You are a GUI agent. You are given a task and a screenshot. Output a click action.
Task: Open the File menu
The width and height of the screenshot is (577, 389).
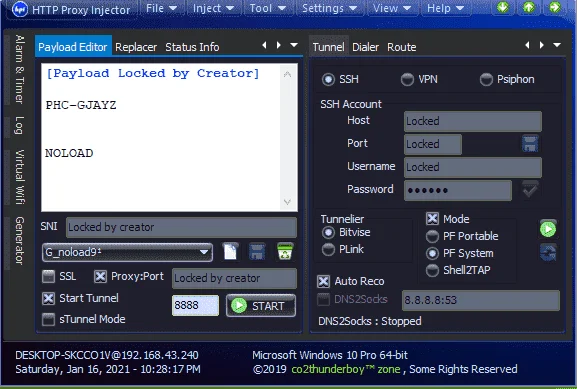coord(162,8)
